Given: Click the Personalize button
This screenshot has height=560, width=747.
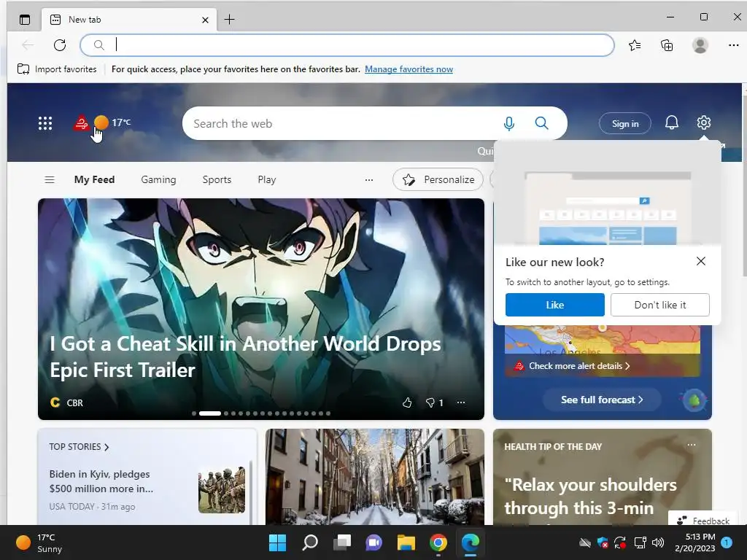Looking at the screenshot, I should tap(438, 179).
